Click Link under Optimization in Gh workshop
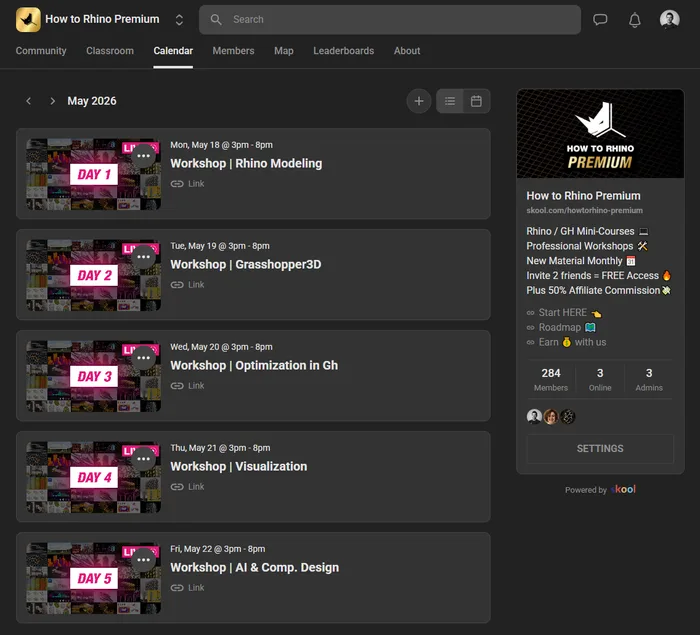The height and width of the screenshot is (635, 700). [x=188, y=385]
